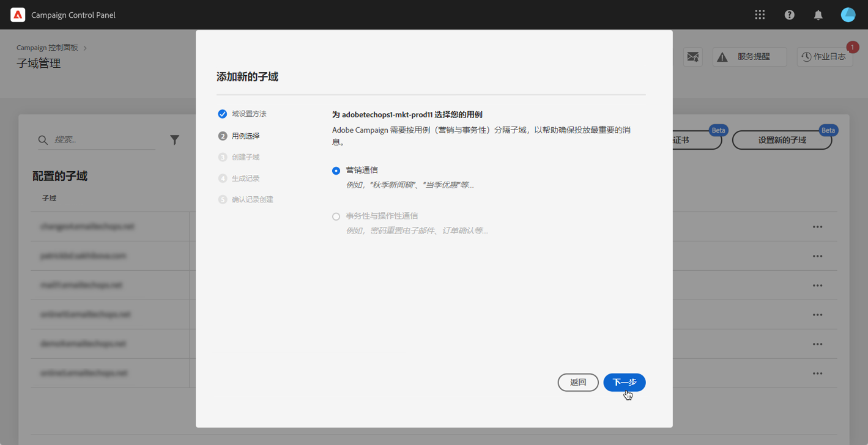Screen dimensions: 868x445
Task: Open the filter funnel beside search
Action: (174, 140)
